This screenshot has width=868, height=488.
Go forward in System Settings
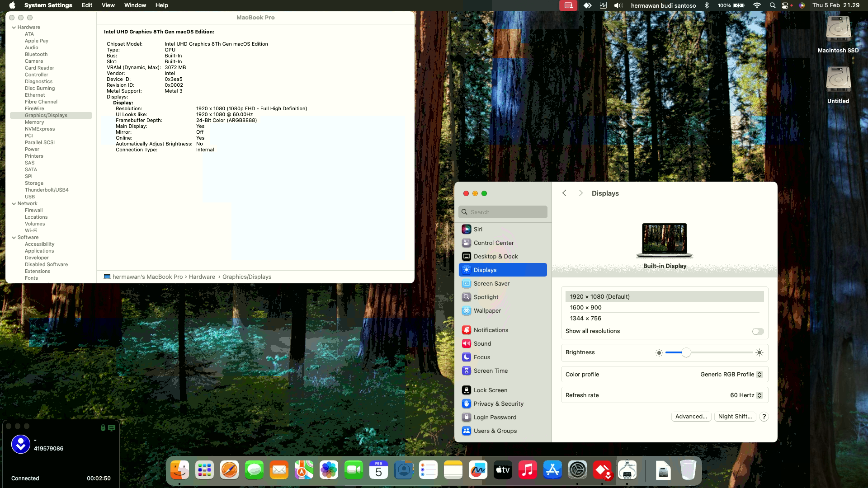(x=581, y=193)
